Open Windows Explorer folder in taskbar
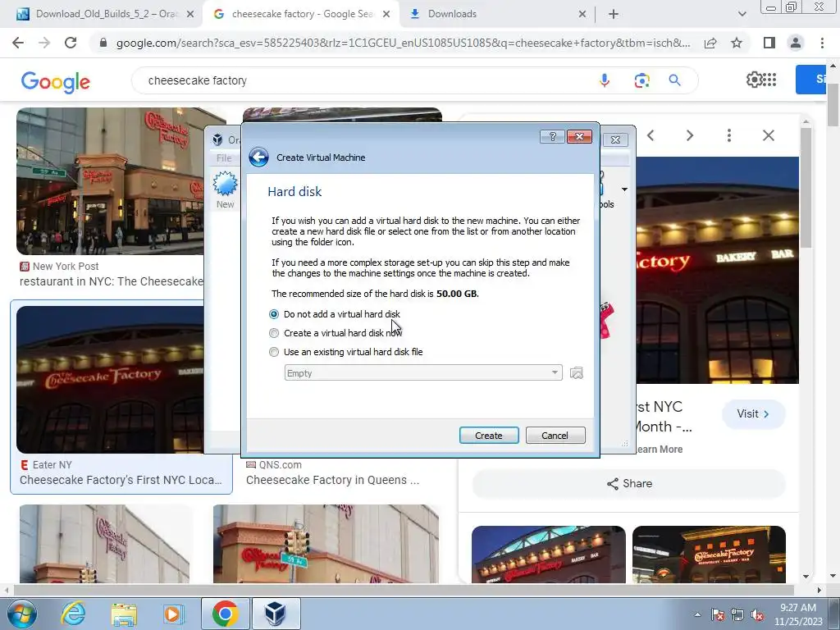840x630 pixels. pyautogui.click(x=124, y=614)
